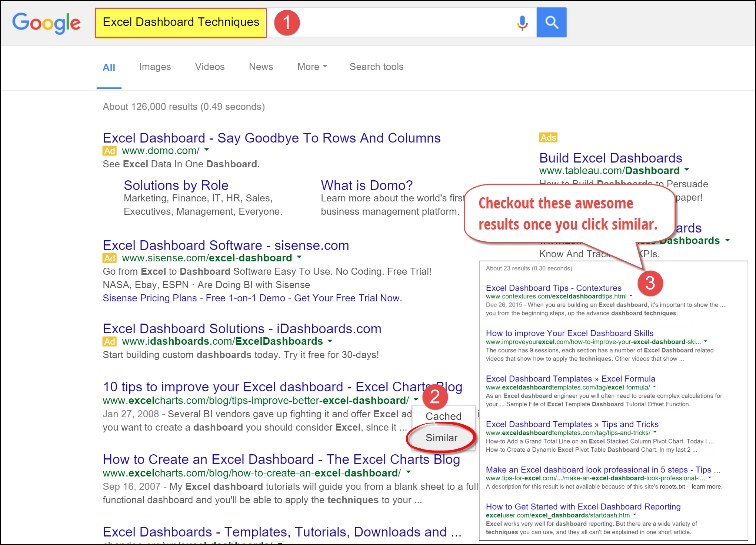The image size is (756, 545).
Task: Click the blue search magnifier button
Action: (551, 23)
